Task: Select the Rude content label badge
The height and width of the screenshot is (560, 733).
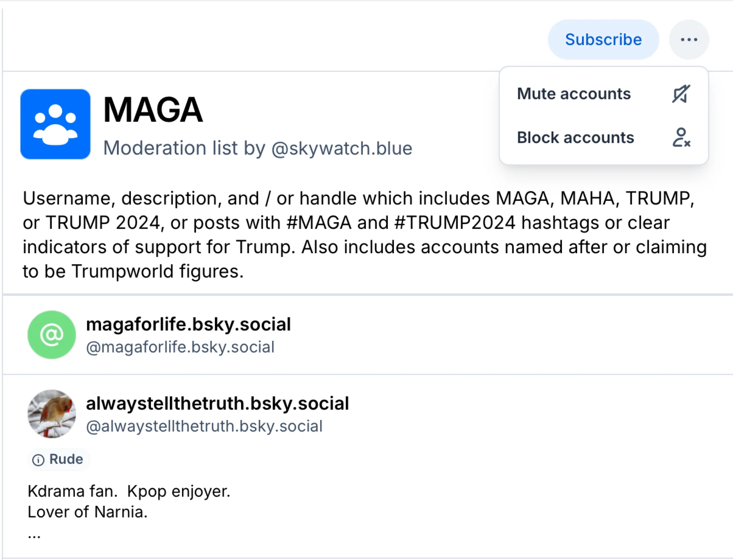Action: (59, 459)
